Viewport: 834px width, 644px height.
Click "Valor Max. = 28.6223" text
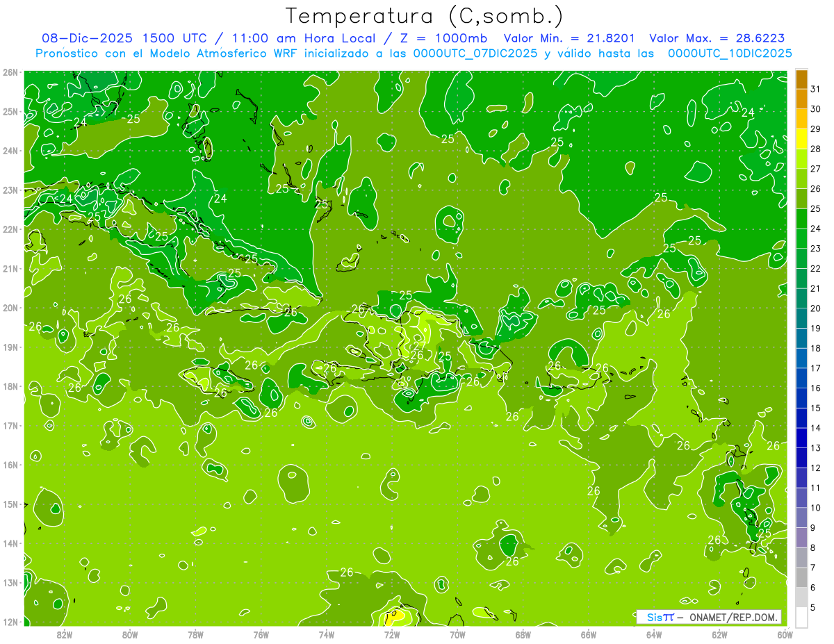717,38
